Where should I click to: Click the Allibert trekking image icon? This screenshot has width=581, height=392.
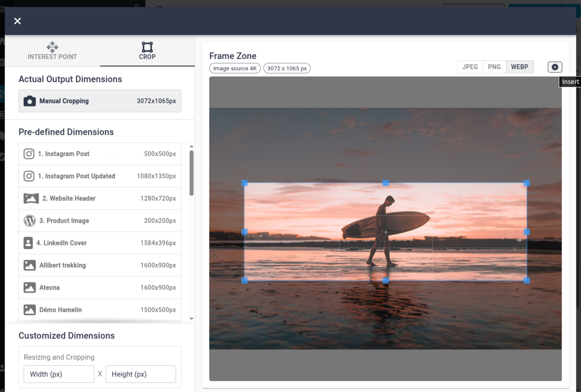click(29, 265)
